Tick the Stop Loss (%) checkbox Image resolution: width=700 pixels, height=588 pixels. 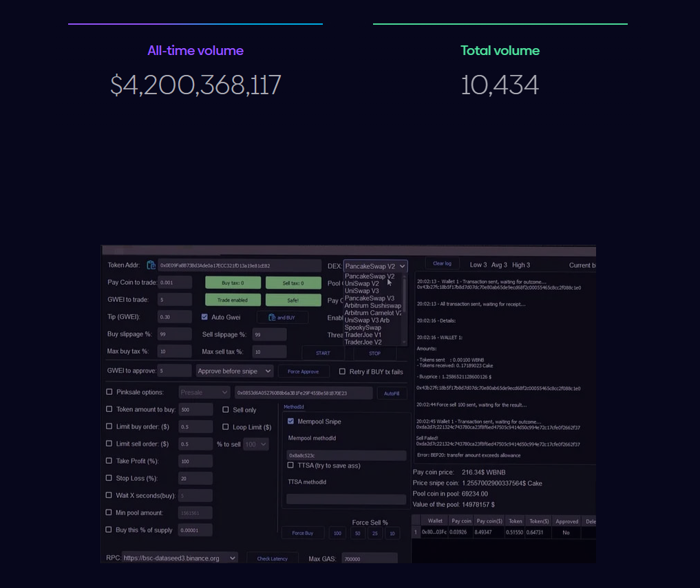[109, 478]
